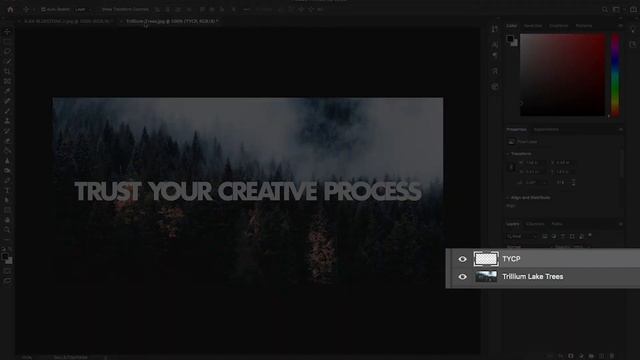Open the Swatches panel tab
The height and width of the screenshot is (360, 640).
pos(533,26)
